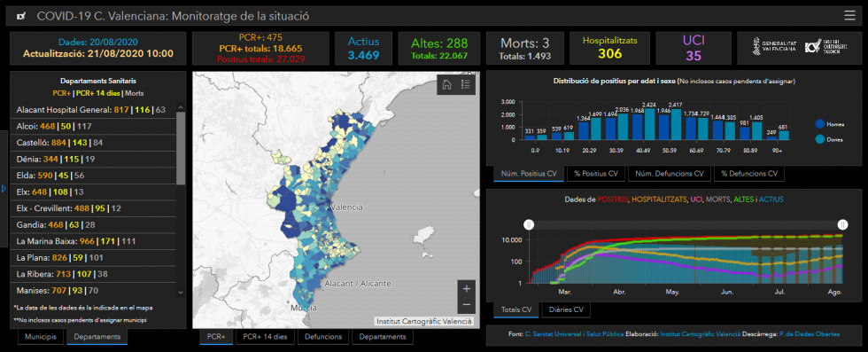The width and height of the screenshot is (868, 352).
Task: Zoom out of the map with minus
Action: coord(466,304)
